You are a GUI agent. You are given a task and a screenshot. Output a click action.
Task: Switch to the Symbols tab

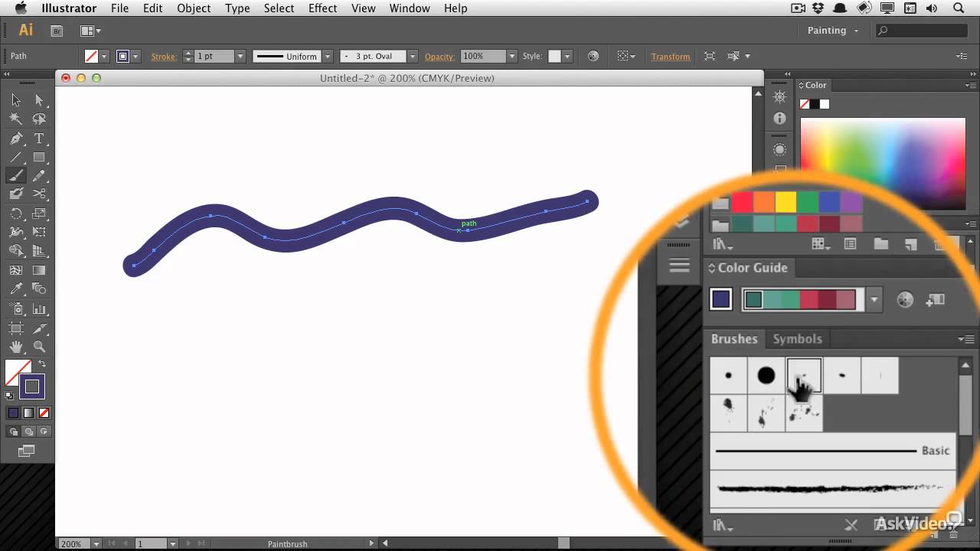click(797, 339)
